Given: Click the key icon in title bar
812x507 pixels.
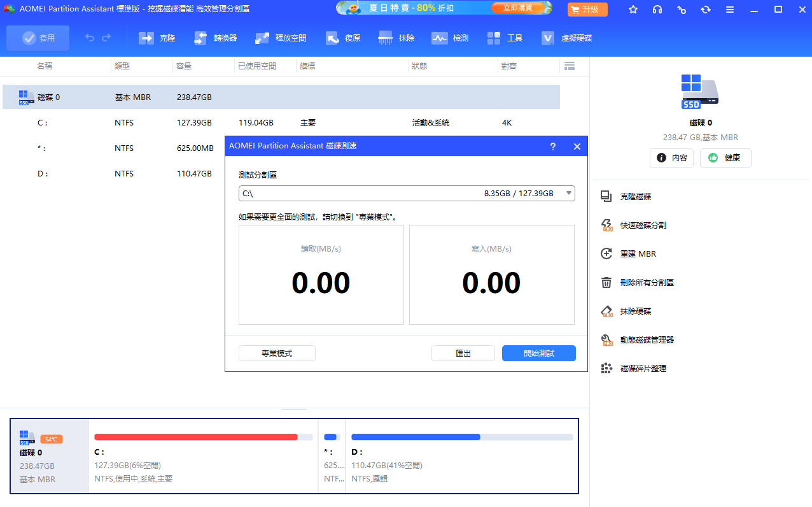Looking at the screenshot, I should click(682, 10).
